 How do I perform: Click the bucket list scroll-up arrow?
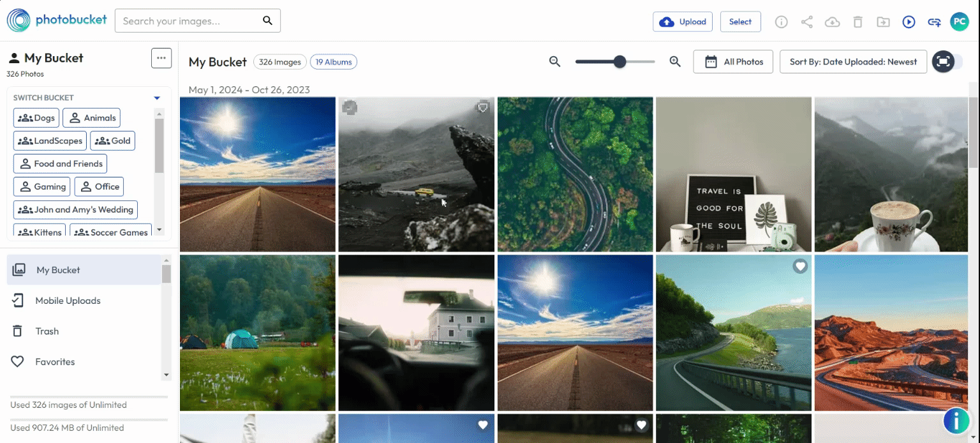(160, 112)
